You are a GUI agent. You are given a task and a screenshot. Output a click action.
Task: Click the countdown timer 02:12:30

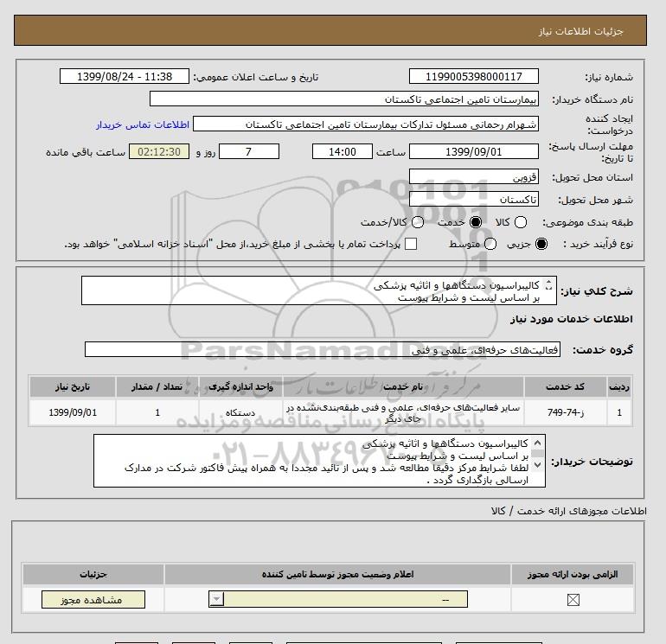pyautogui.click(x=159, y=151)
